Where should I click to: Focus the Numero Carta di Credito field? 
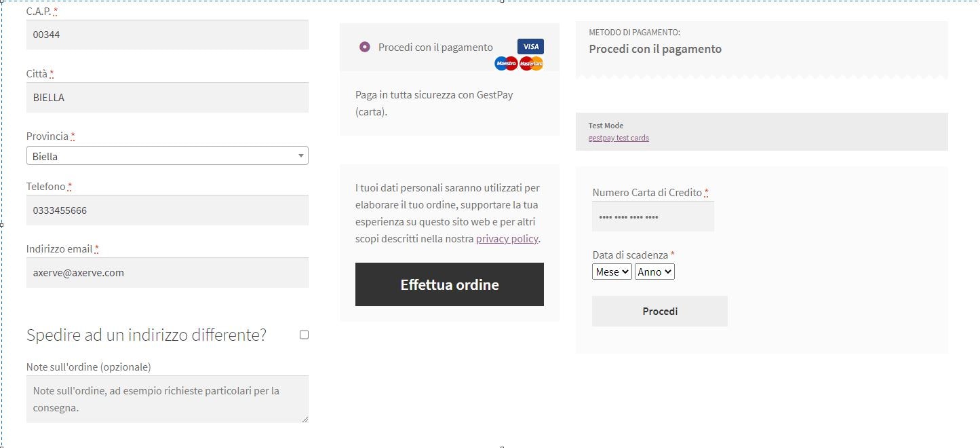point(653,217)
